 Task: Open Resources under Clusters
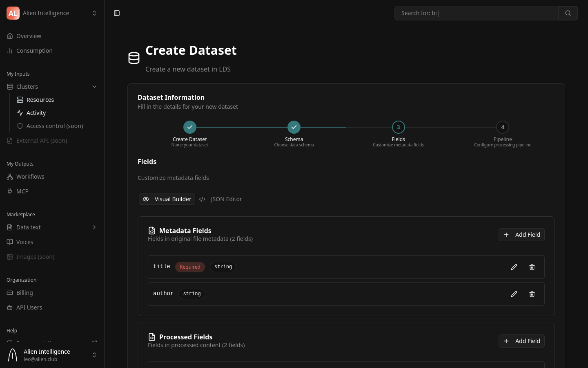click(40, 100)
